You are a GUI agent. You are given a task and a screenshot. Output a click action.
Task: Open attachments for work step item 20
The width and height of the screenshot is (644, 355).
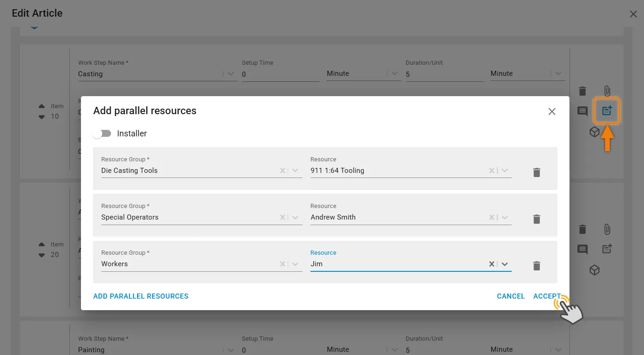coord(607,229)
